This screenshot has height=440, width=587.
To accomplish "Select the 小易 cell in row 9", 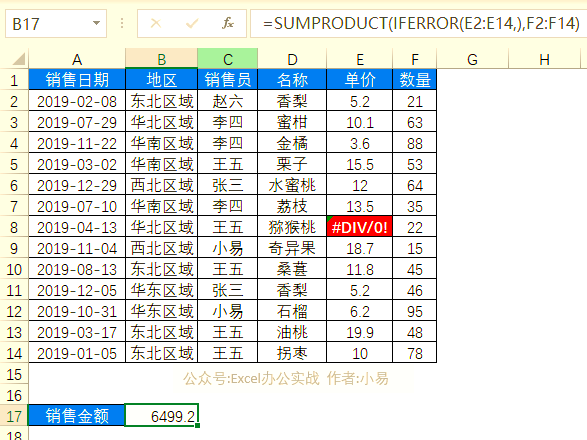I will [x=228, y=247].
